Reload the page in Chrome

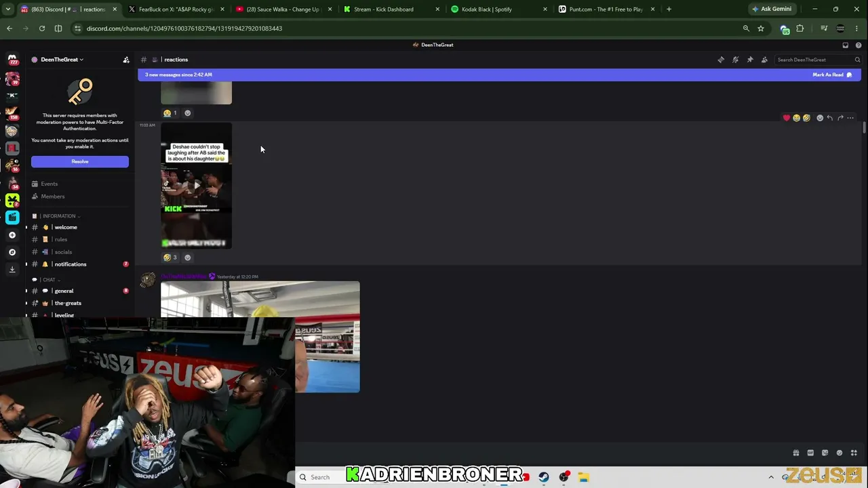click(x=42, y=28)
